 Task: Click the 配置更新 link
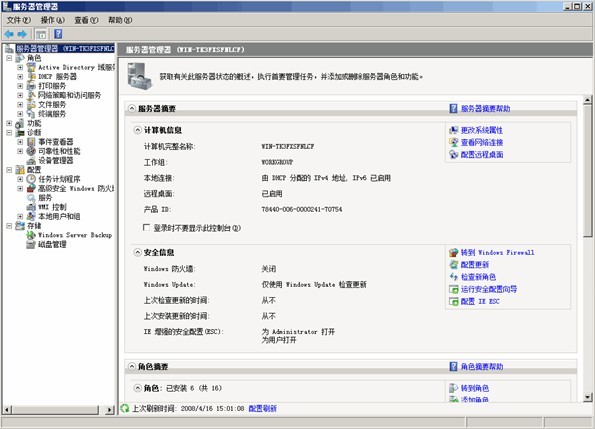[x=475, y=264]
